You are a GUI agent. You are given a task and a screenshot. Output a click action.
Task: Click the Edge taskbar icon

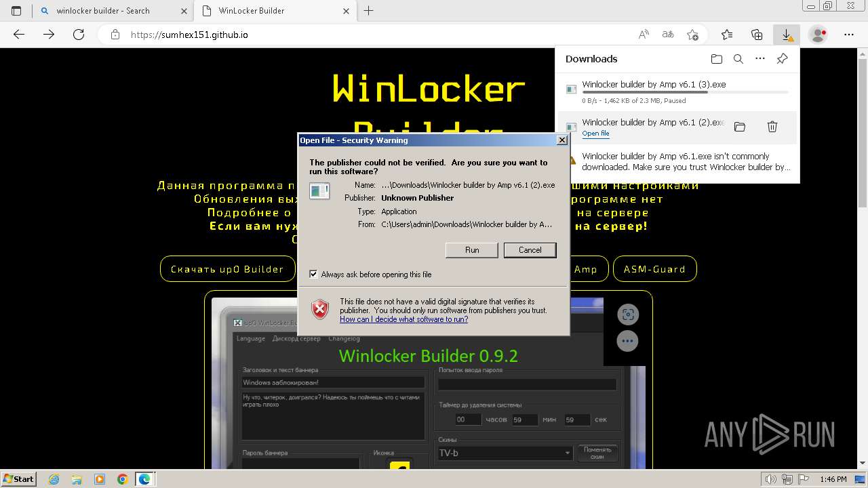[x=144, y=479]
